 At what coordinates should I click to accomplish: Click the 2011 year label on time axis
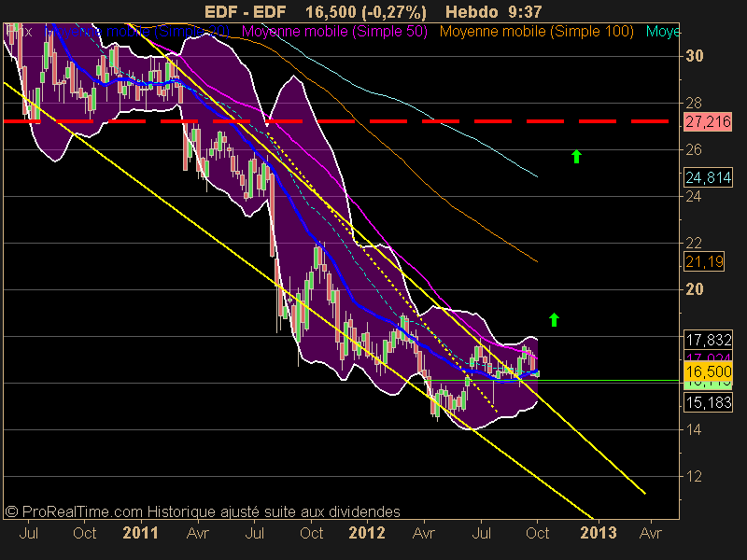coord(140,533)
